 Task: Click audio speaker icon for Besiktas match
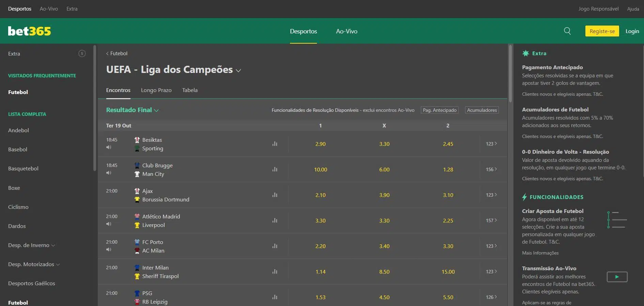click(109, 147)
